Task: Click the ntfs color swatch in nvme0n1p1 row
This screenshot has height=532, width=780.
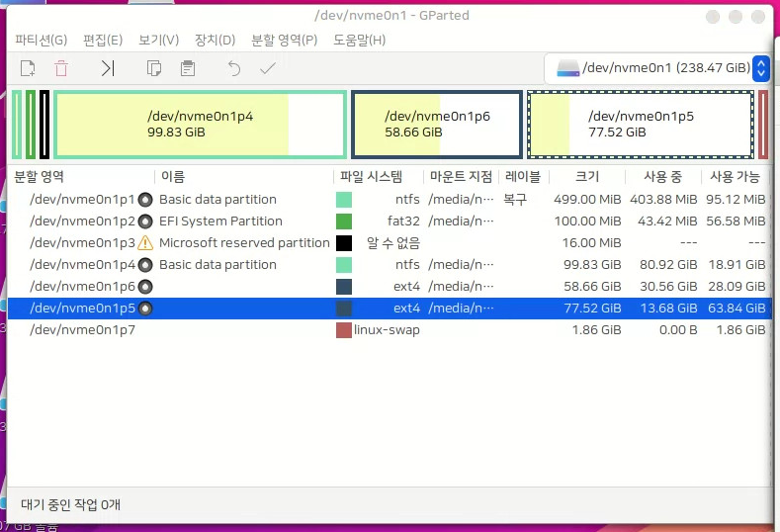Action: point(344,200)
